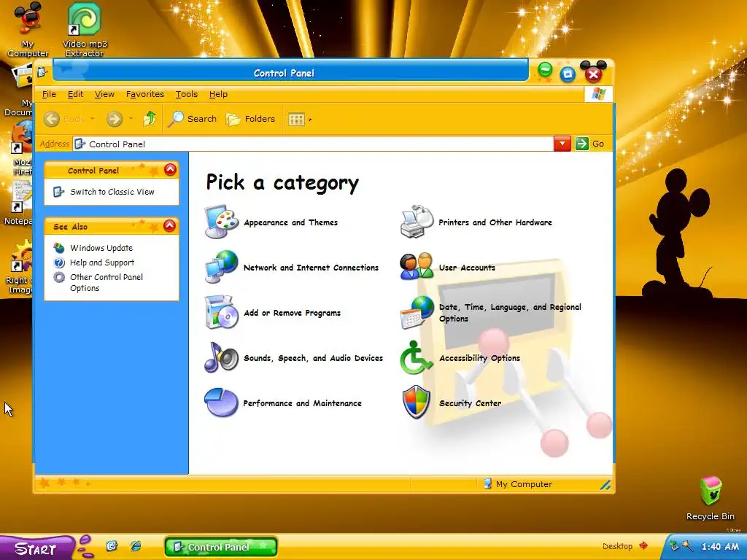
Task: Click the 1:40 AM system clock
Action: point(720,546)
